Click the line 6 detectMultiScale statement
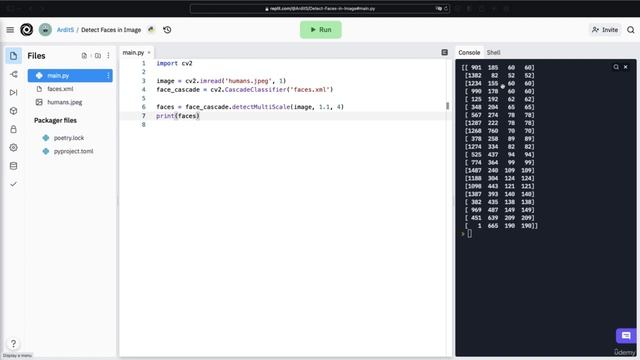Viewport: 640px width, 360px height. [250, 107]
